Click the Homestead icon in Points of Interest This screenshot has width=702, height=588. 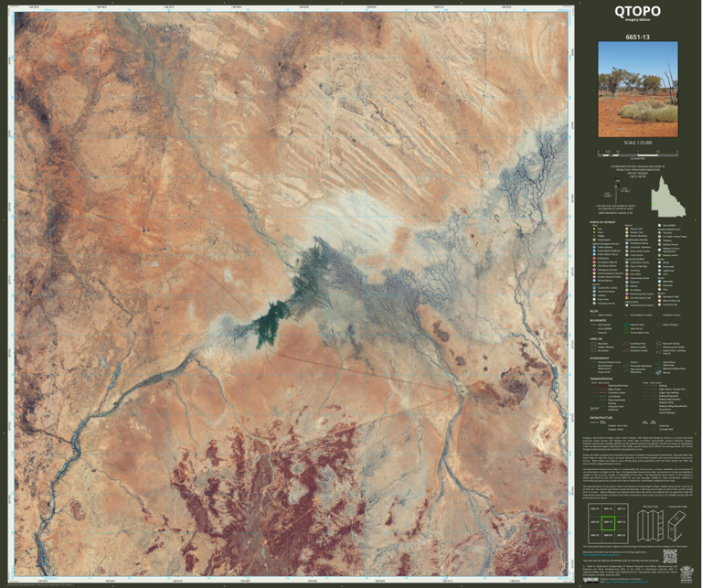(594, 240)
